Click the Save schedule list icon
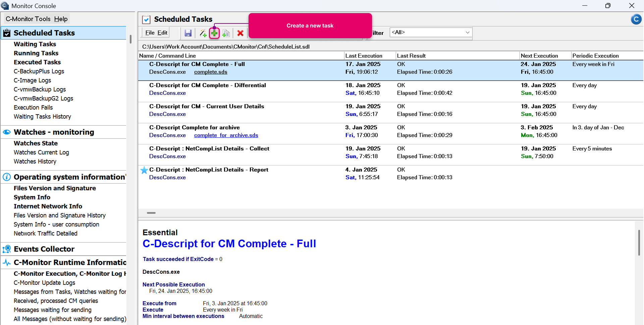 (188, 33)
